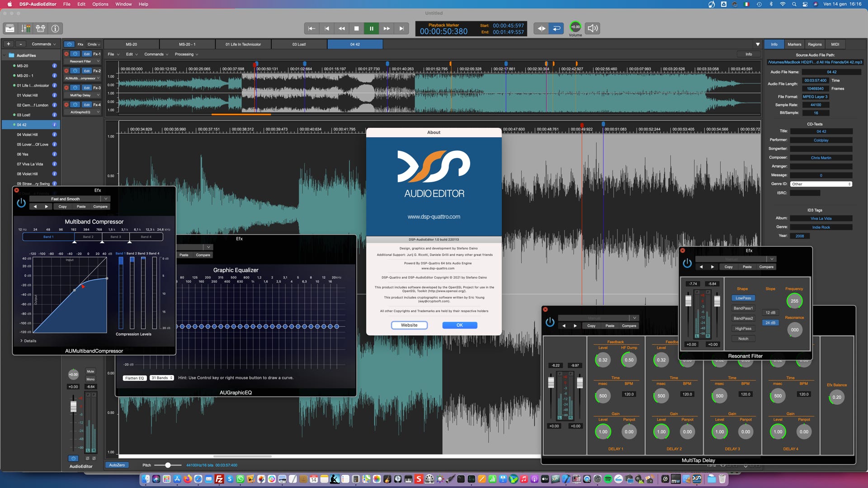Click the tape recorder icon in toolbar

pos(40,28)
